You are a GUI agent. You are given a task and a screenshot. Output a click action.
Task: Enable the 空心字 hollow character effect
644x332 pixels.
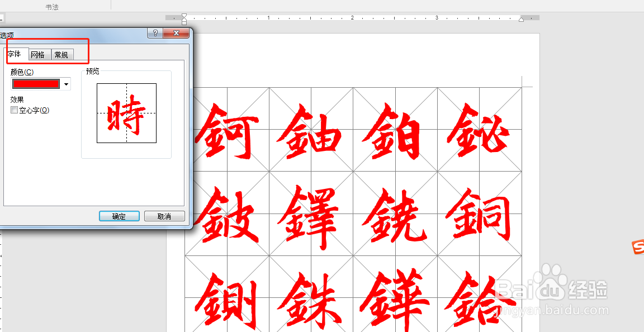pyautogui.click(x=14, y=110)
